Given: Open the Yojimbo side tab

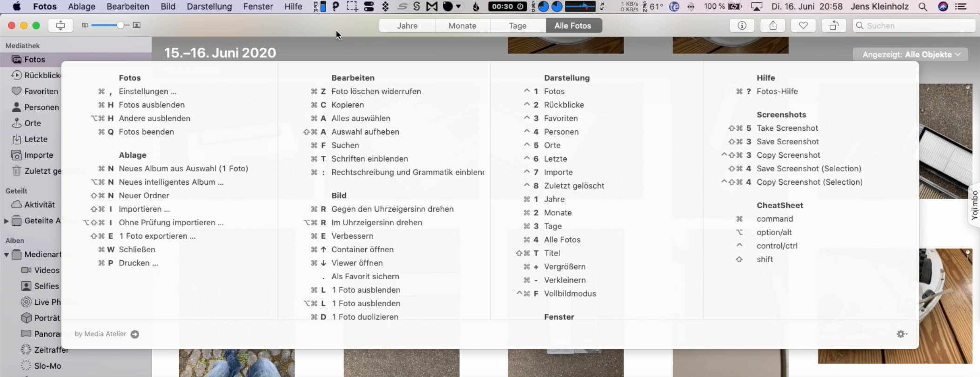Looking at the screenshot, I should [974, 205].
